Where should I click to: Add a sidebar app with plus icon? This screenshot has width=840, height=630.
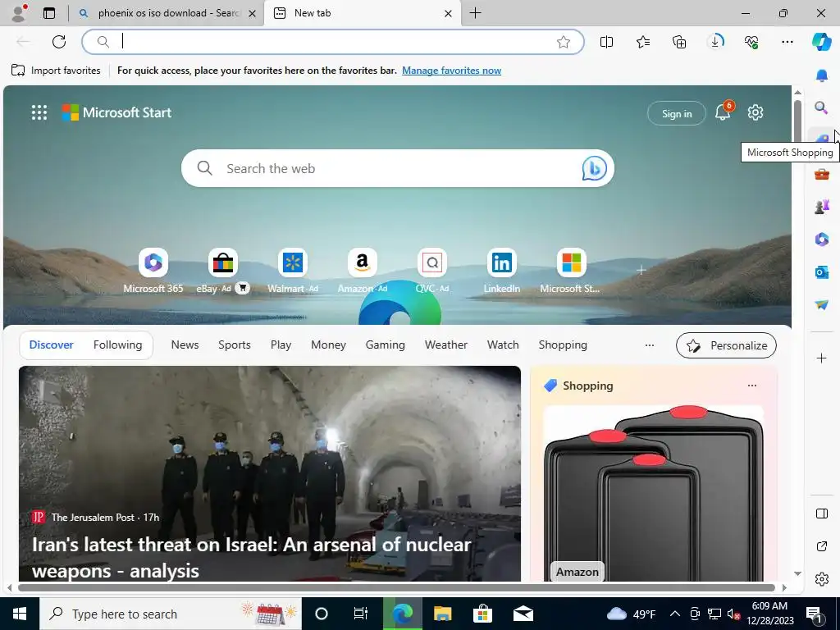[822, 358]
